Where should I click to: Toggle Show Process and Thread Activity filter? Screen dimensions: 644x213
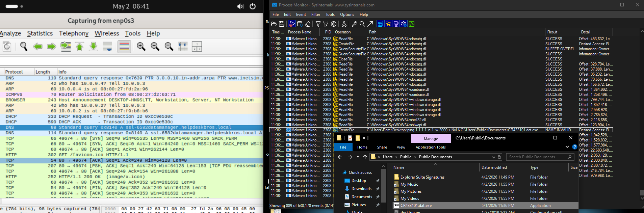404,24
